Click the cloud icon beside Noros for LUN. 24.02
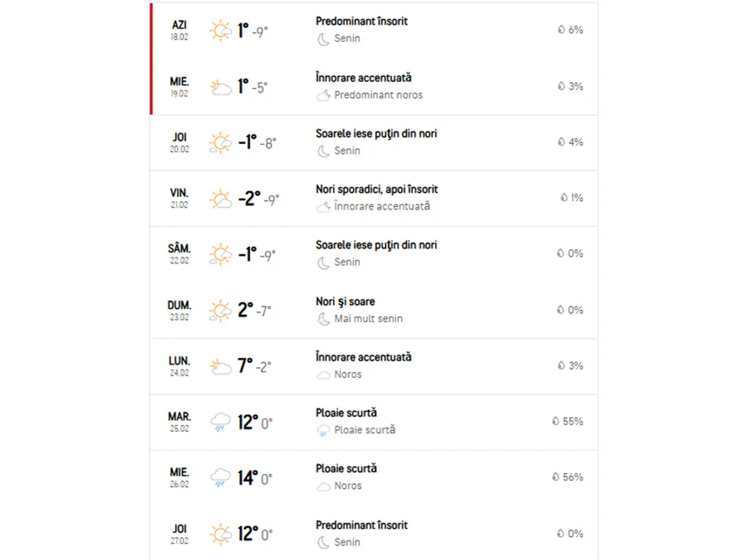Viewport: 747px width, 560px height. pyautogui.click(x=323, y=375)
